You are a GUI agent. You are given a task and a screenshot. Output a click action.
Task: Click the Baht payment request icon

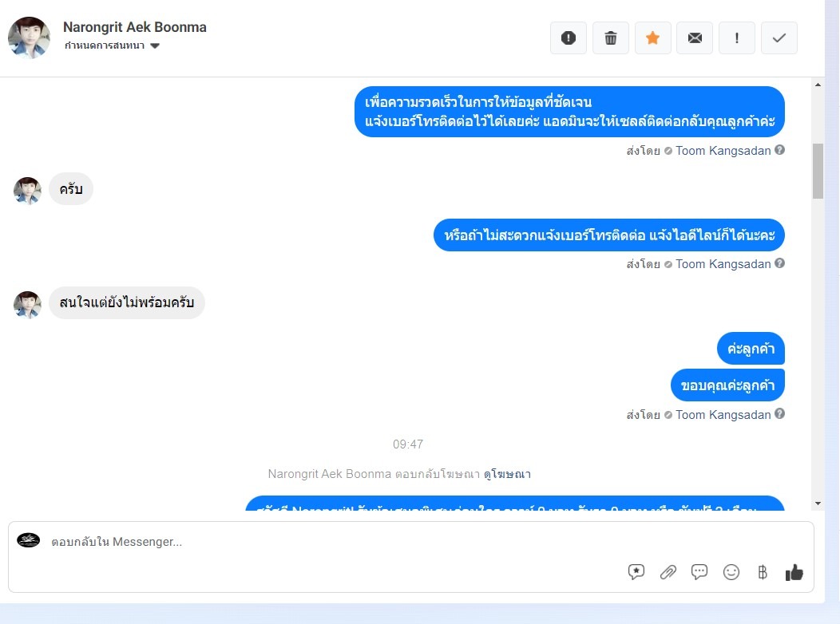763,572
